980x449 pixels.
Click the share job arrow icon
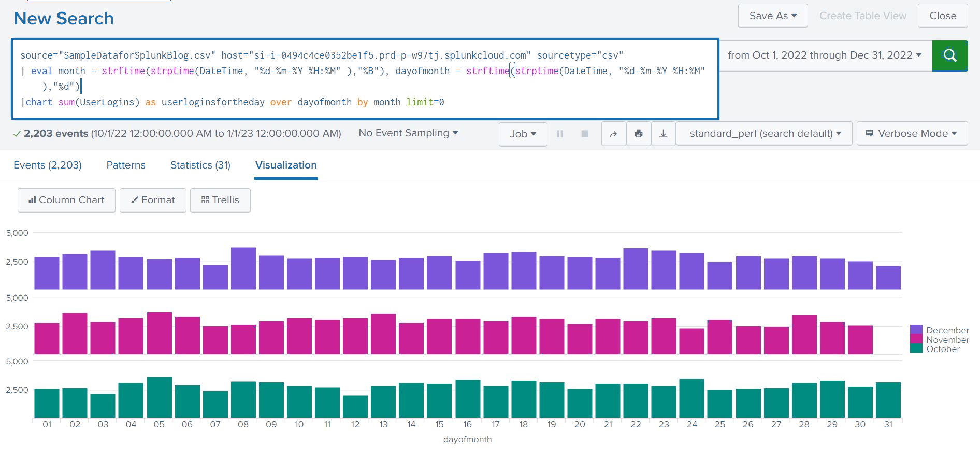tap(613, 134)
